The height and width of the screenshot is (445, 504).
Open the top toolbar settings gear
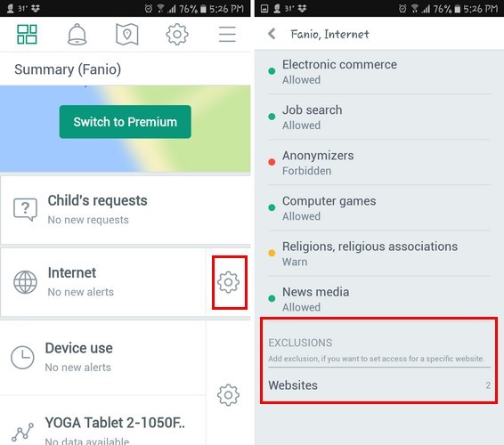click(x=177, y=34)
